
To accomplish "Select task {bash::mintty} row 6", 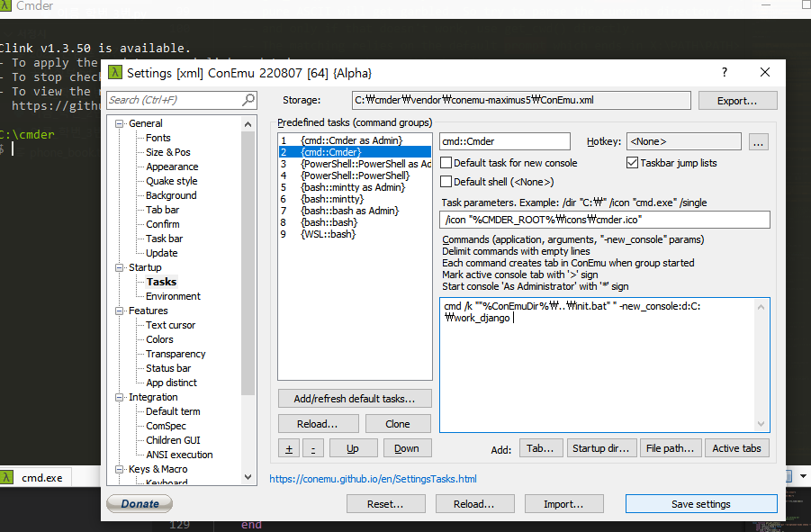I will click(355, 199).
